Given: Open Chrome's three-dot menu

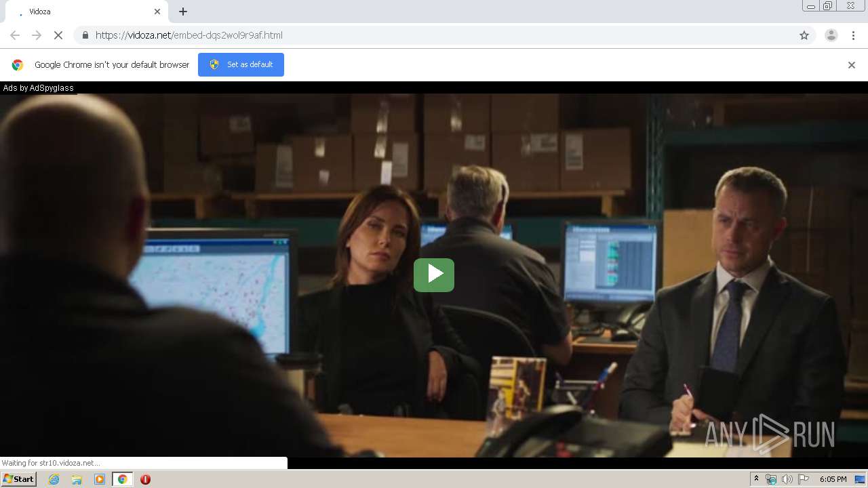Looking at the screenshot, I should click(x=853, y=35).
